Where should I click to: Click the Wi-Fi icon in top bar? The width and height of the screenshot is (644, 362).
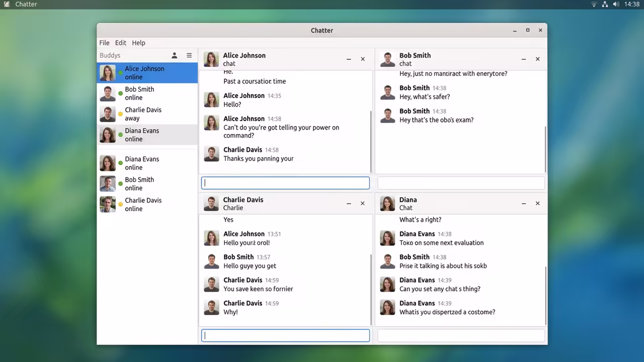pyautogui.click(x=594, y=4)
